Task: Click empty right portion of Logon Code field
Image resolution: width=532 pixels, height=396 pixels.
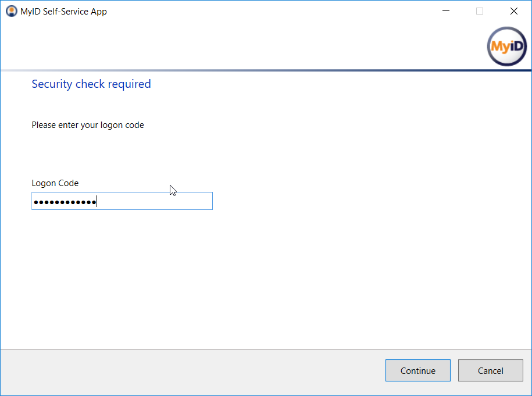Action: (x=155, y=201)
